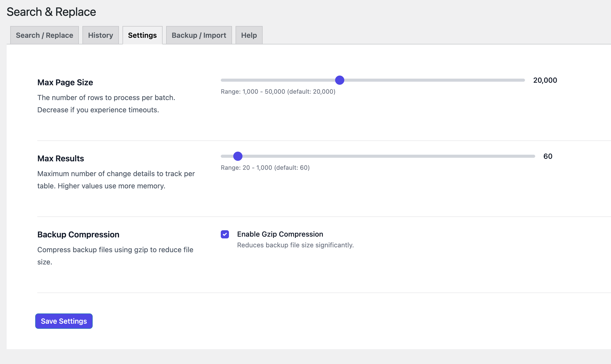Click the 'Reduces backup file size significantly' text
This screenshot has width=611, height=364.
click(295, 245)
